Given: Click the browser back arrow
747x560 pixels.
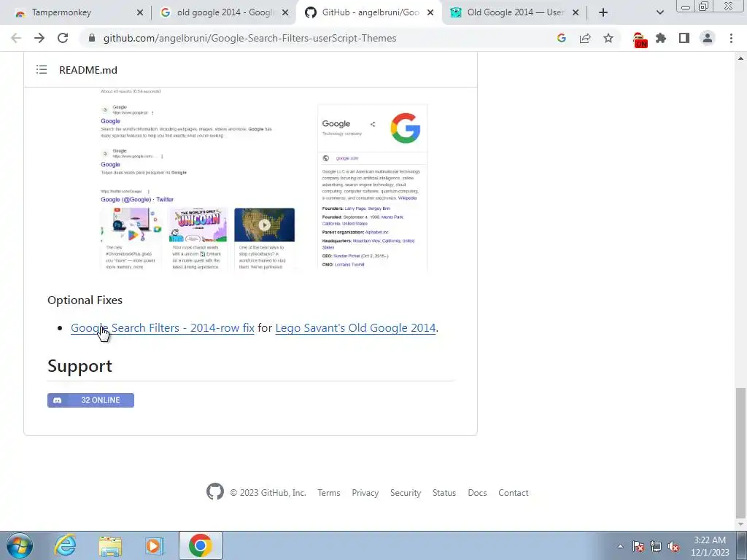Looking at the screenshot, I should pos(16,38).
